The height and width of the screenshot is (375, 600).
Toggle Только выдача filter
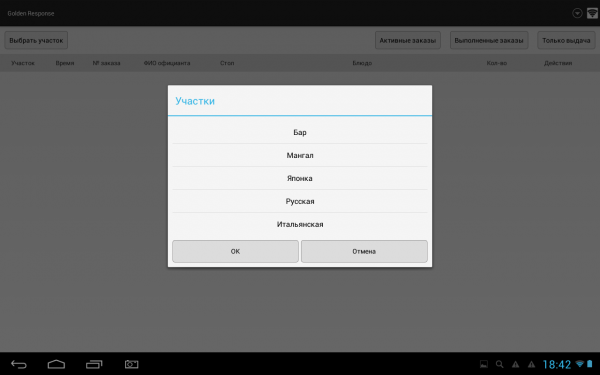tap(566, 40)
